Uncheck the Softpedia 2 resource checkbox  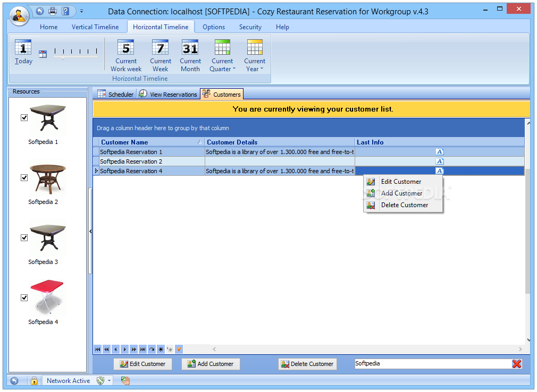click(24, 177)
